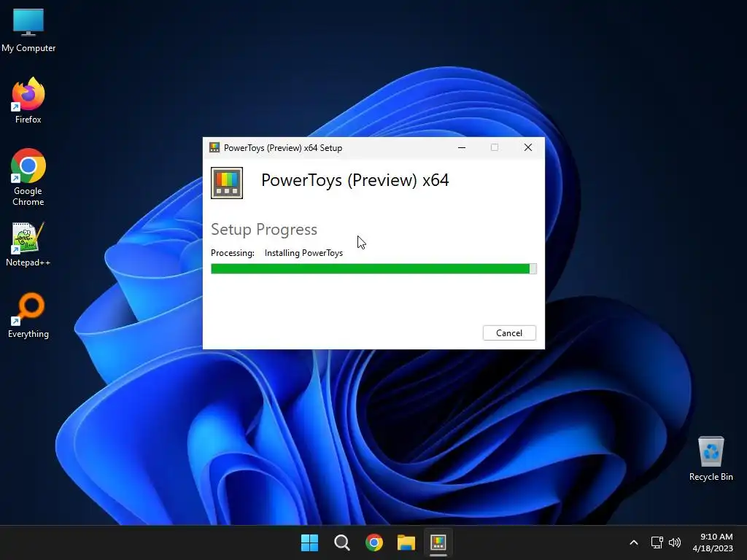Click the 'PowerToys (Preview) x64' heading
Image resolution: width=747 pixels, height=560 pixels.
(x=355, y=181)
